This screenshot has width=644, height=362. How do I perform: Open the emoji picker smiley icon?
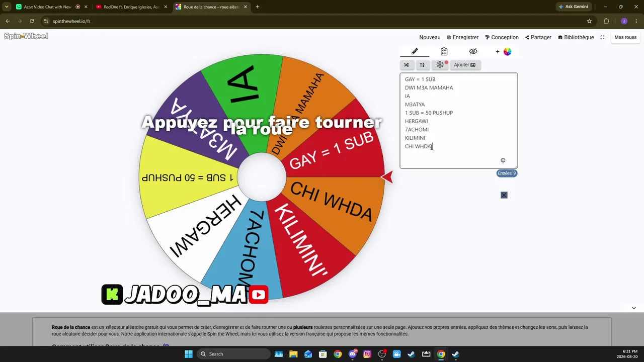click(x=503, y=160)
